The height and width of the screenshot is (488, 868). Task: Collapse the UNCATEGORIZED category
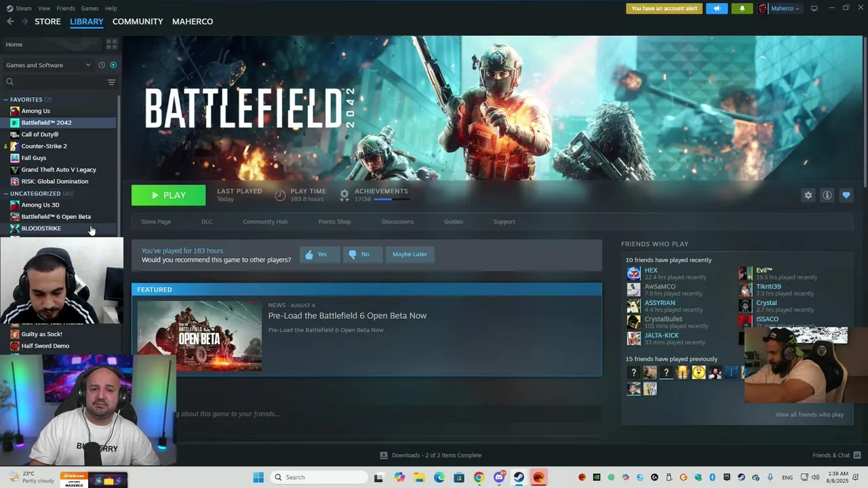click(x=6, y=194)
